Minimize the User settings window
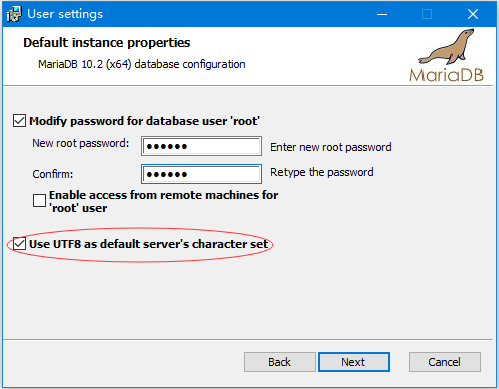Viewport: 499px width, 389px height. [x=382, y=14]
